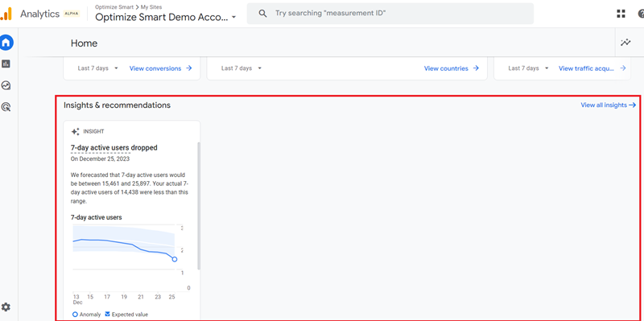Screen dimensions: 644x321
Task: Open Last 7 days dropdown near View conversions
Action: click(97, 68)
